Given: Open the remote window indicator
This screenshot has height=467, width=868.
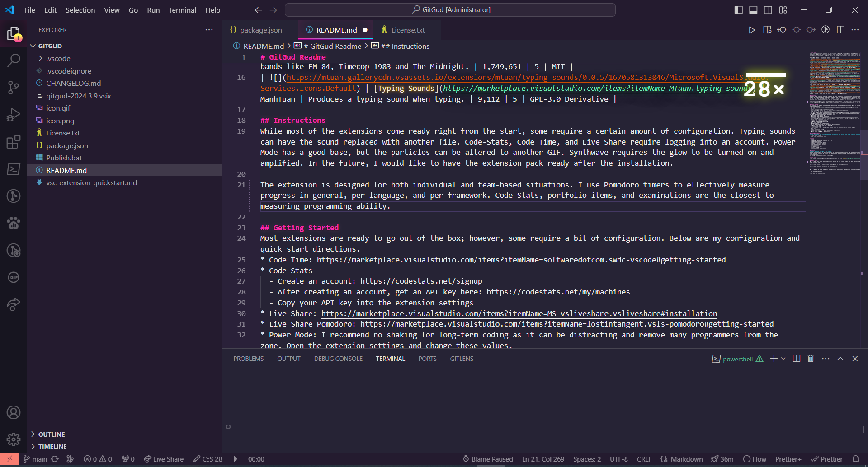Looking at the screenshot, I should pyautogui.click(x=9, y=459).
